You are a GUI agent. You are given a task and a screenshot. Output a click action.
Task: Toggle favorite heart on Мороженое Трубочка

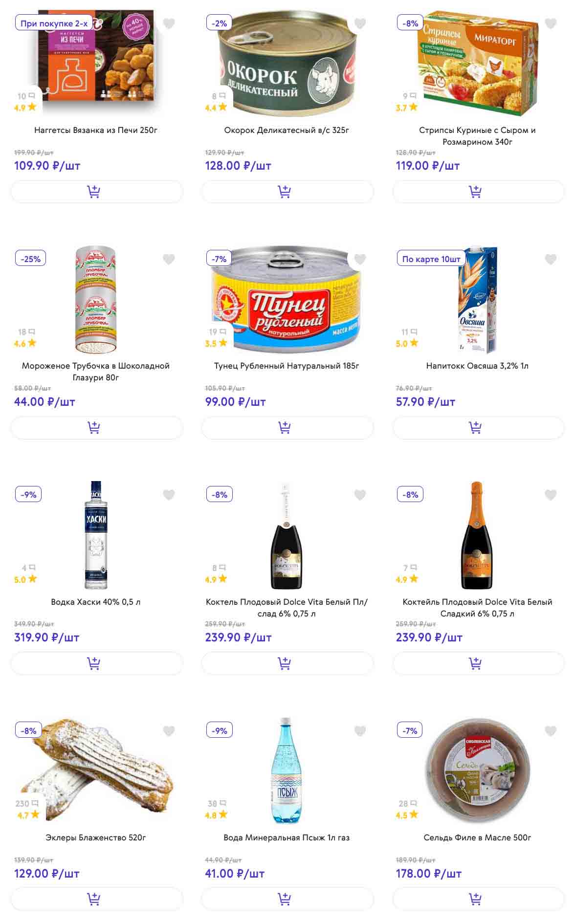pyautogui.click(x=169, y=259)
